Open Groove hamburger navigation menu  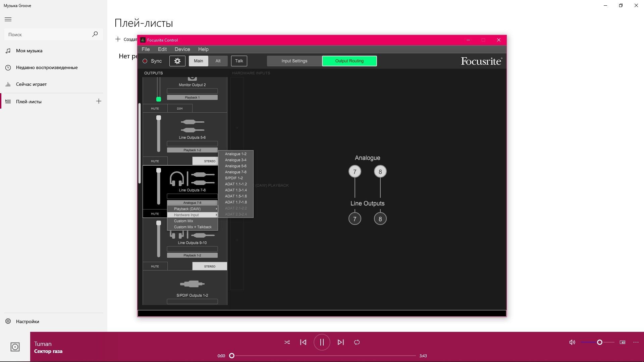tap(8, 19)
